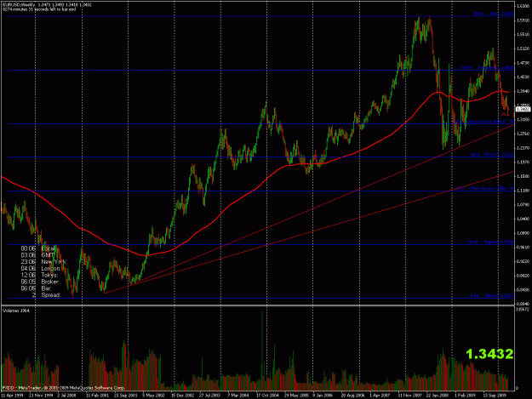Click the 1 Apr 2007 date label
Viewport: 532px width, 399px height.
380,396
